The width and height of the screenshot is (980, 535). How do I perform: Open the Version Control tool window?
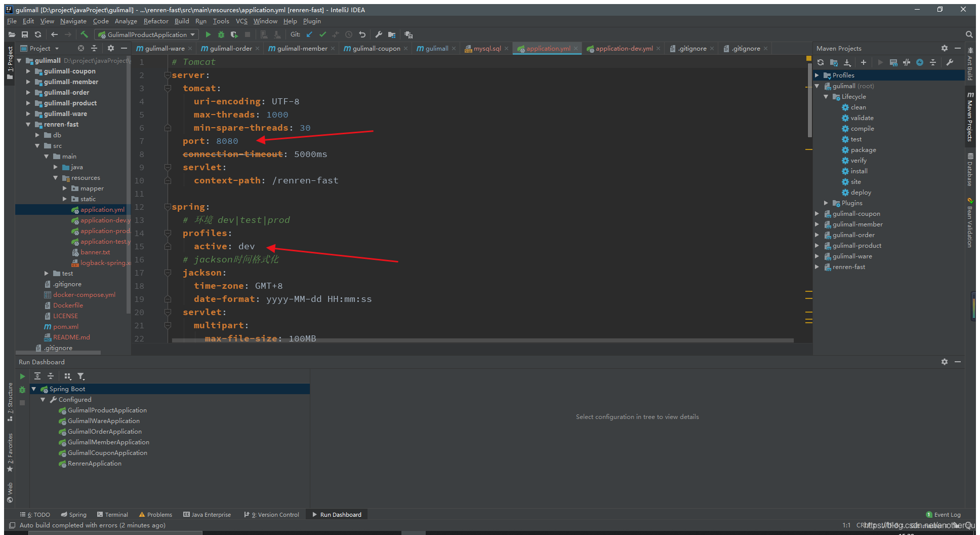click(272, 515)
